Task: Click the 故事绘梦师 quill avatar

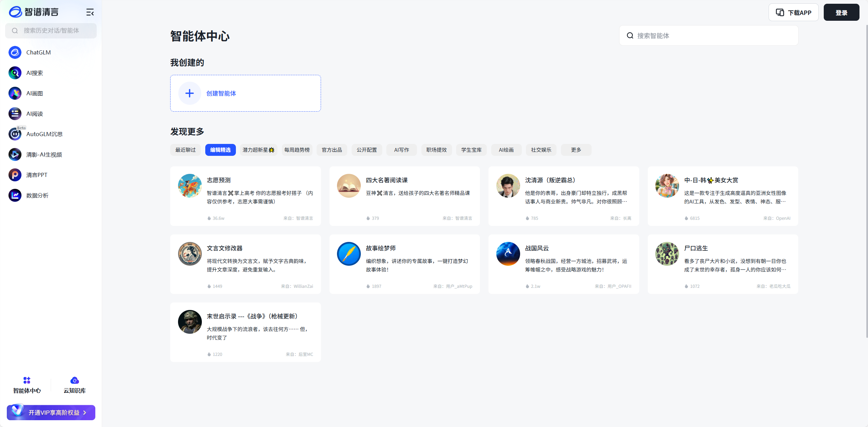Action: (x=349, y=254)
